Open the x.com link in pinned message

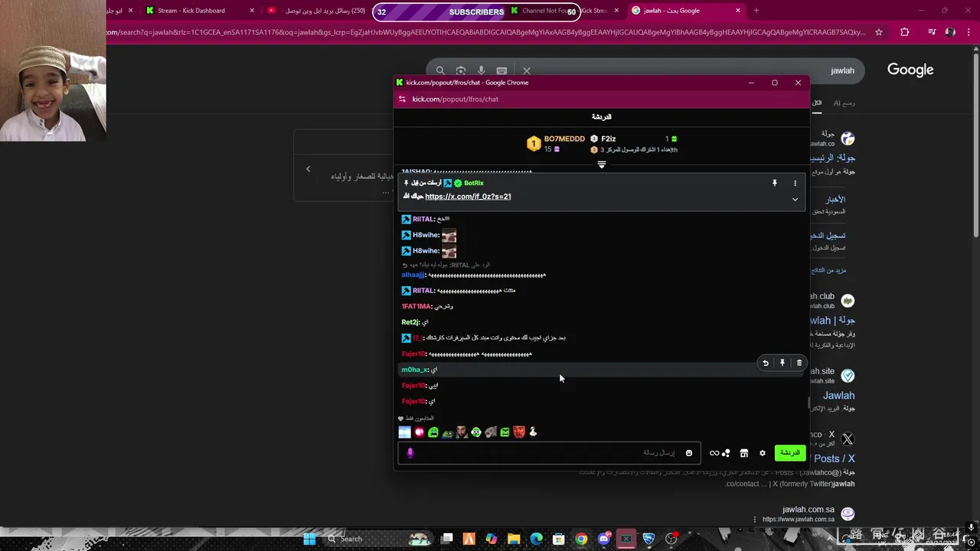pyautogui.click(x=468, y=197)
